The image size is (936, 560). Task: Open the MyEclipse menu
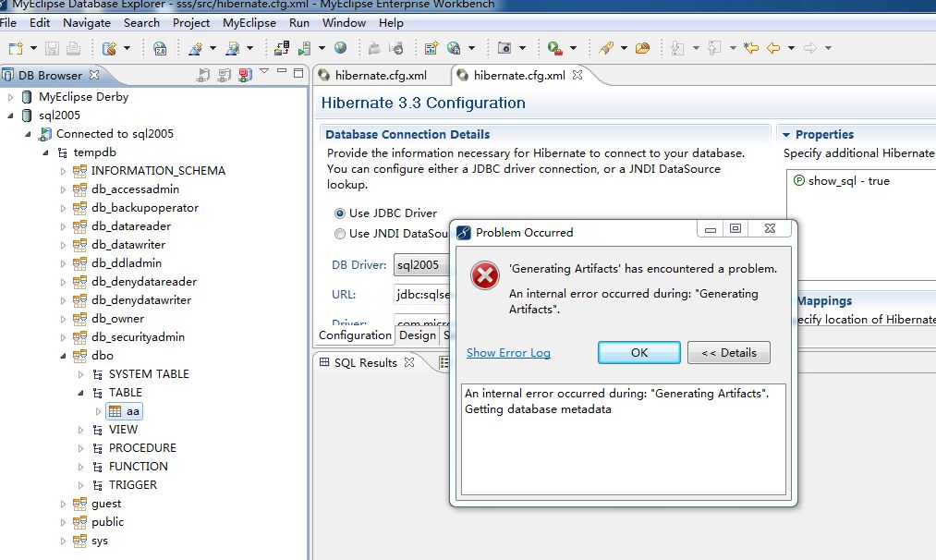[x=249, y=23]
